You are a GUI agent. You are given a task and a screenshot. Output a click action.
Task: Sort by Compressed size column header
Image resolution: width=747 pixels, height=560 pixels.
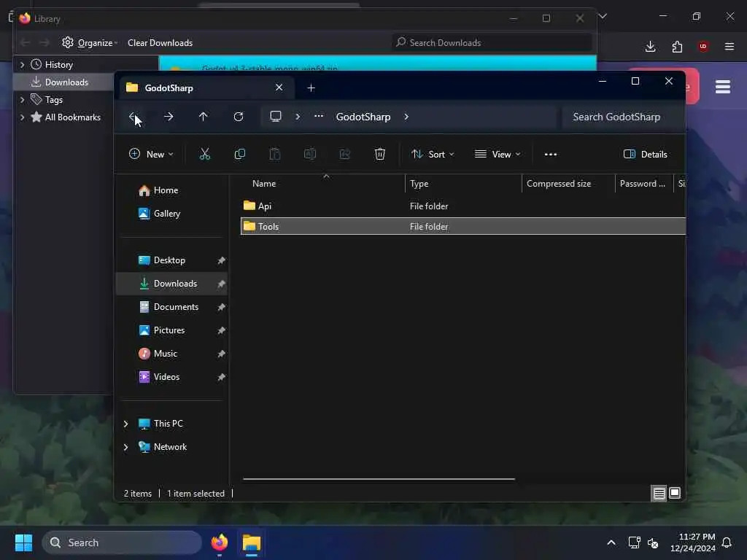(x=559, y=184)
